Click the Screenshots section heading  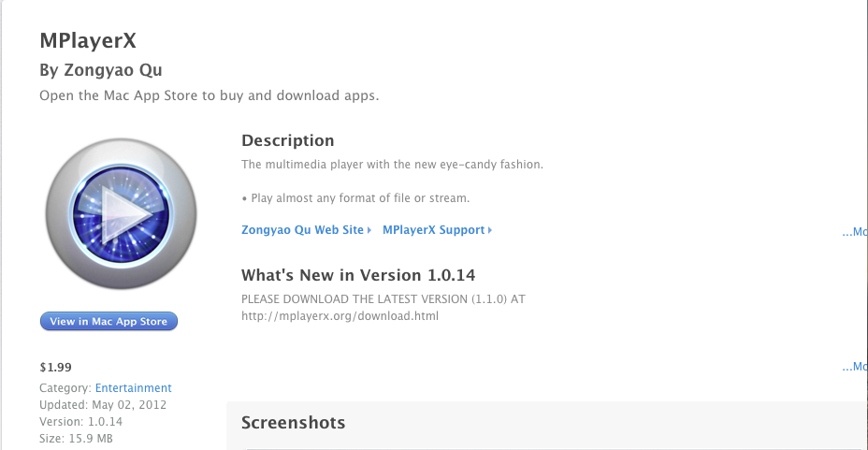pos(294,423)
